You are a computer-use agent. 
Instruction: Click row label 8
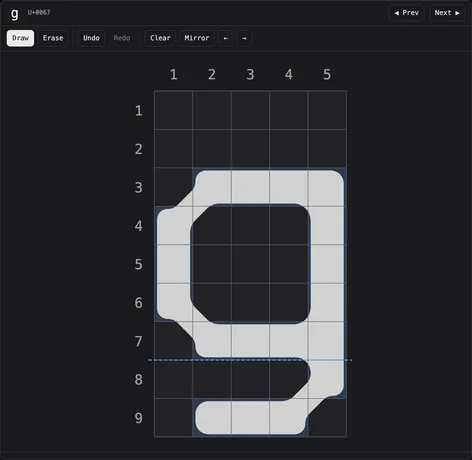click(139, 379)
